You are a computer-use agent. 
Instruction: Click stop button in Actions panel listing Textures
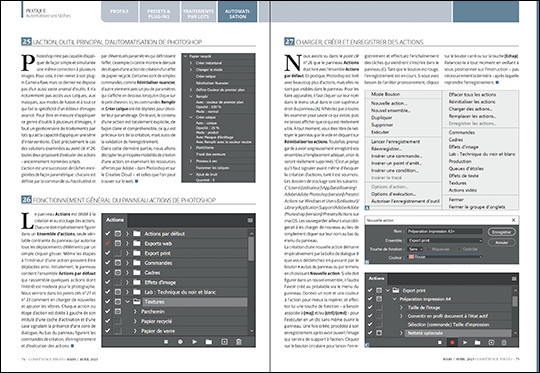(166, 342)
